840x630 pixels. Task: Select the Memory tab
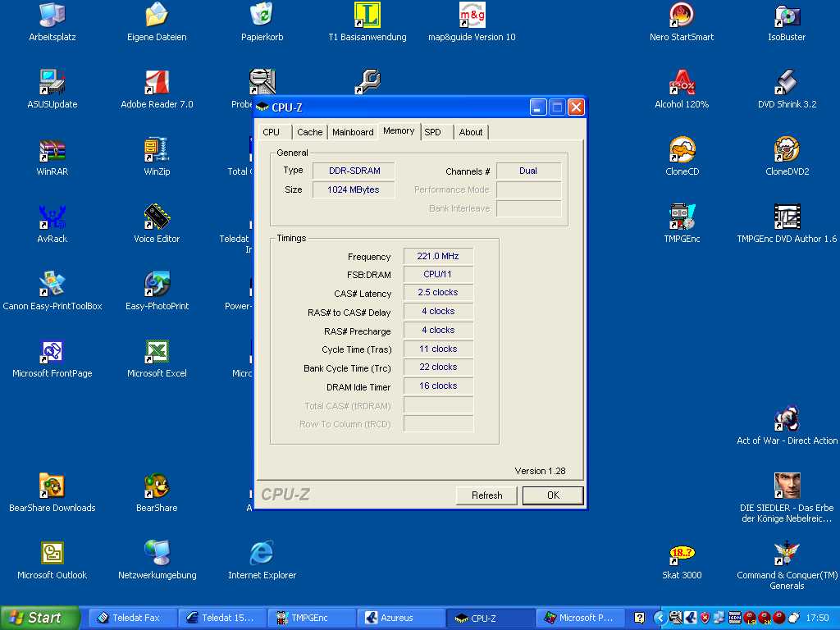pyautogui.click(x=399, y=130)
